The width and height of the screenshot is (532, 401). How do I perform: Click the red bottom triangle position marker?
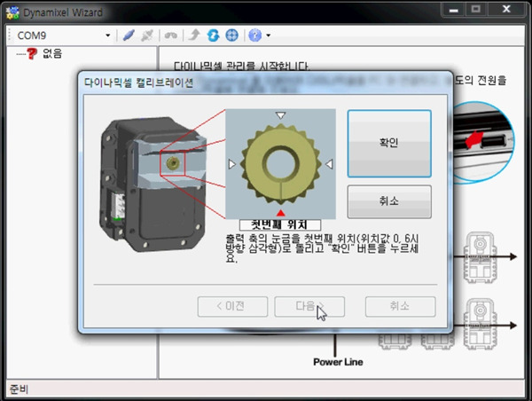(280, 211)
